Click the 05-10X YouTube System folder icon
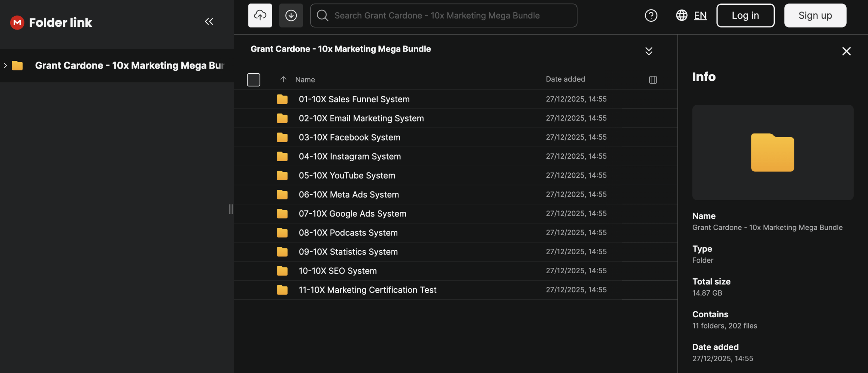The width and height of the screenshot is (868, 373). click(282, 176)
